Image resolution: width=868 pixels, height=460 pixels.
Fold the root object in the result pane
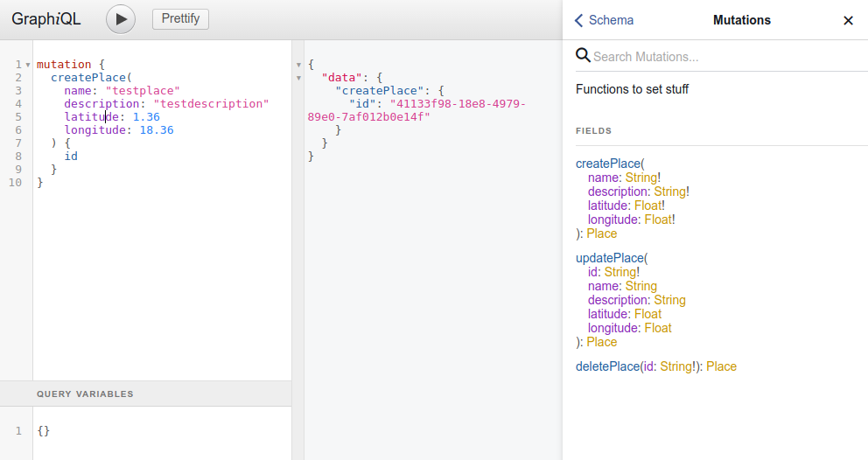coord(298,65)
